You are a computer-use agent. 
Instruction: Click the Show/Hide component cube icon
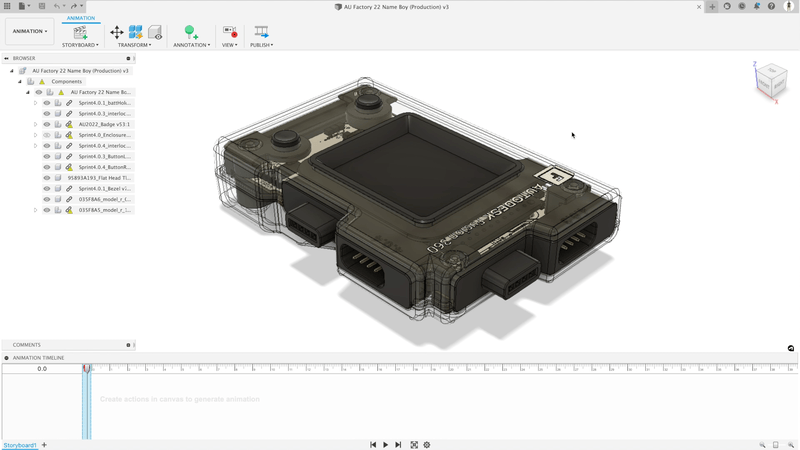[155, 33]
